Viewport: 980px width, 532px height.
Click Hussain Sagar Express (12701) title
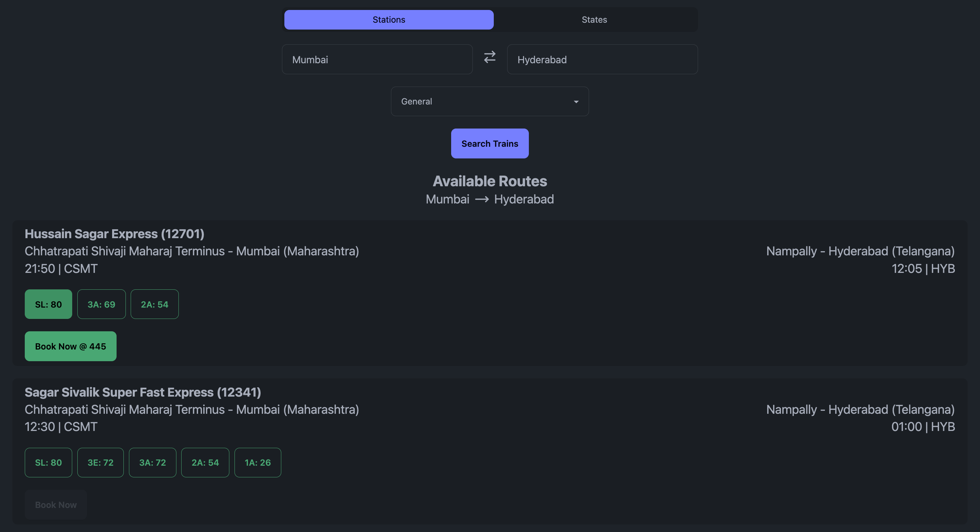(115, 233)
